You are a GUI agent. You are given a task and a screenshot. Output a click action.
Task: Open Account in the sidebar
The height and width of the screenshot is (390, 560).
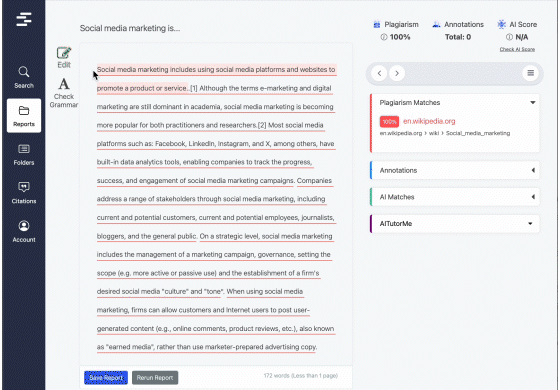(x=24, y=231)
